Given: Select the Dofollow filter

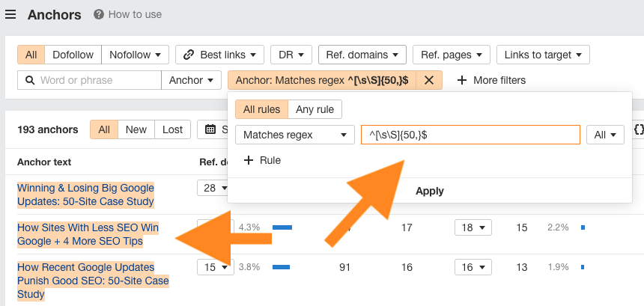Looking at the screenshot, I should pos(73,55).
